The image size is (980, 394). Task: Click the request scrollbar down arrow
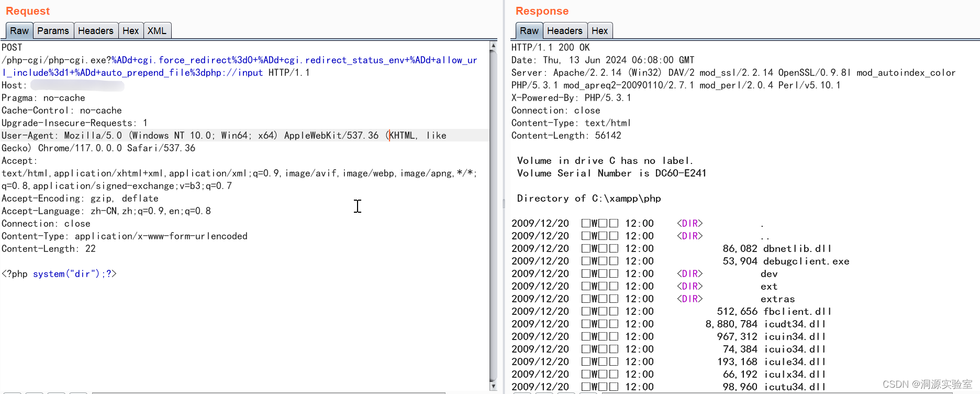tap(493, 386)
